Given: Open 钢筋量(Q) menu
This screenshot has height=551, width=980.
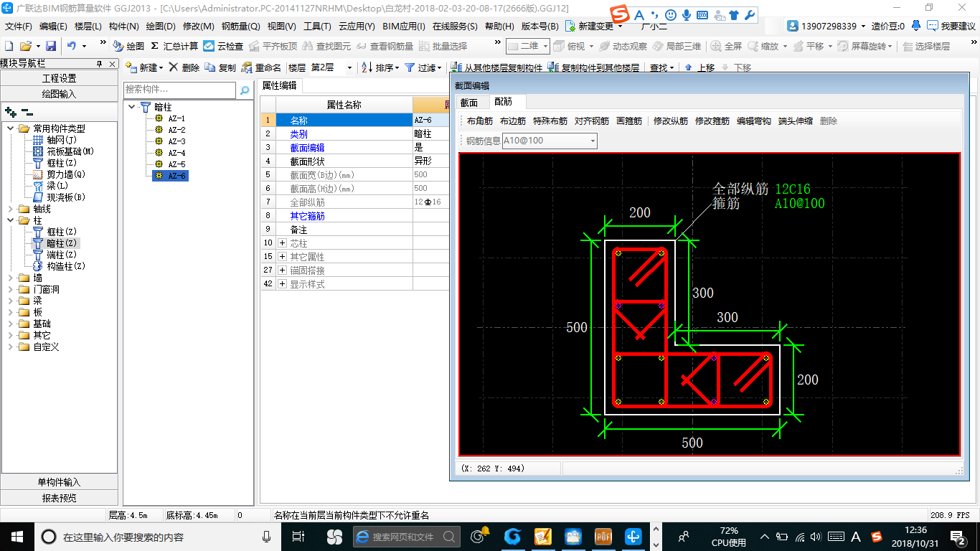Looking at the screenshot, I should tap(240, 26).
